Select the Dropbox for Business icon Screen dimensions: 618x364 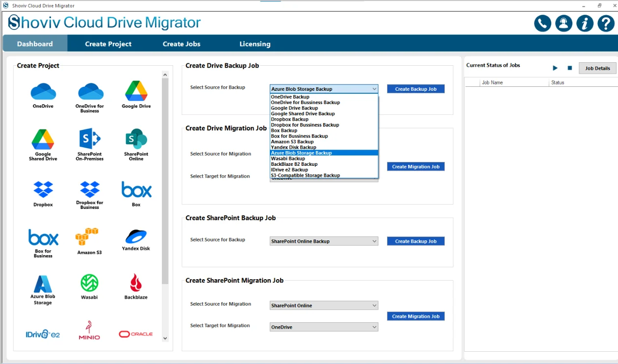[x=90, y=189]
